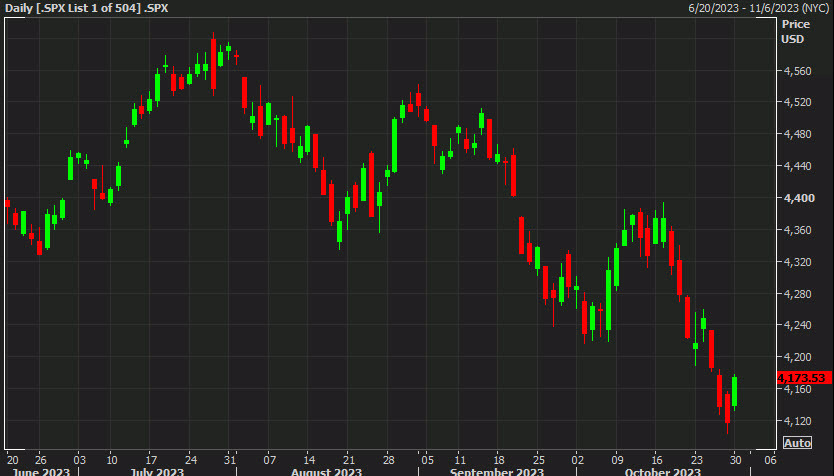Select the bold 4,400 price axis label
The width and height of the screenshot is (834, 476).
pyautogui.click(x=799, y=198)
